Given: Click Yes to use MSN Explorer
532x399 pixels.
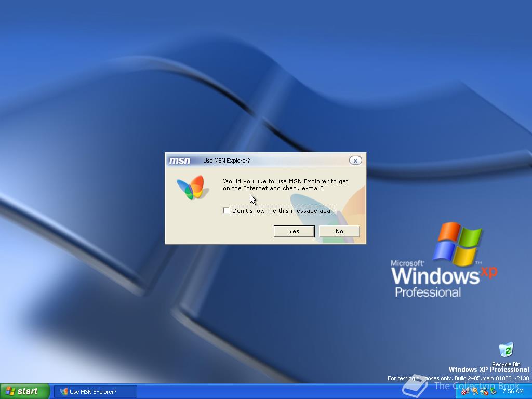Looking at the screenshot, I should click(294, 231).
